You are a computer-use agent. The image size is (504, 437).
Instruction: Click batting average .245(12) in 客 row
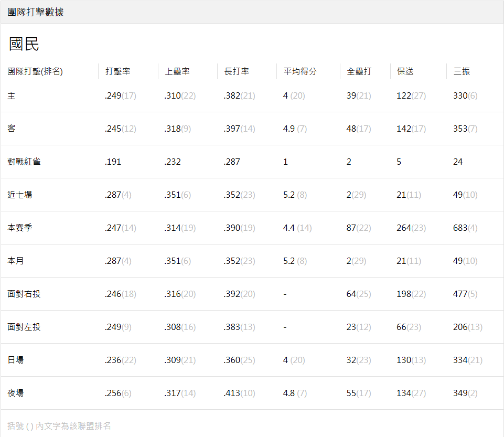click(121, 129)
